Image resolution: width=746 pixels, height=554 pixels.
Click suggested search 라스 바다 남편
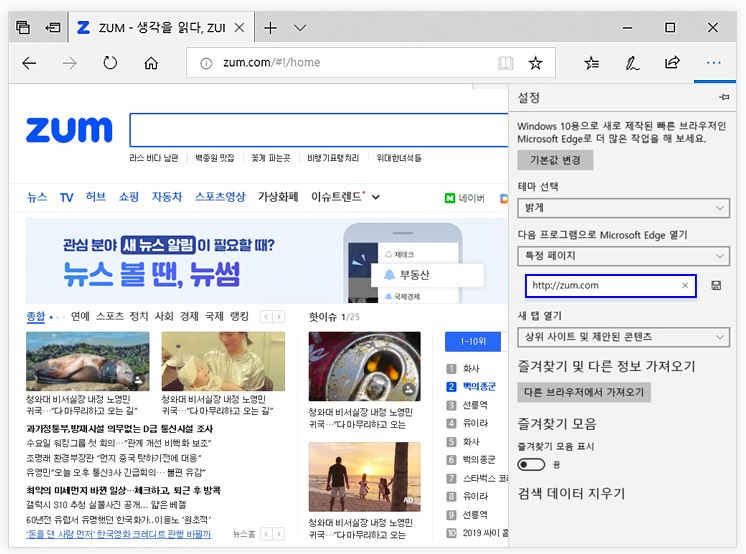[x=154, y=158]
